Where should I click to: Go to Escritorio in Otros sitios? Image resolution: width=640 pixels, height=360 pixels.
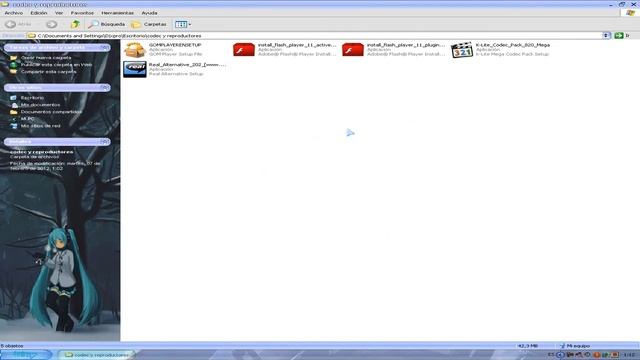coord(32,98)
